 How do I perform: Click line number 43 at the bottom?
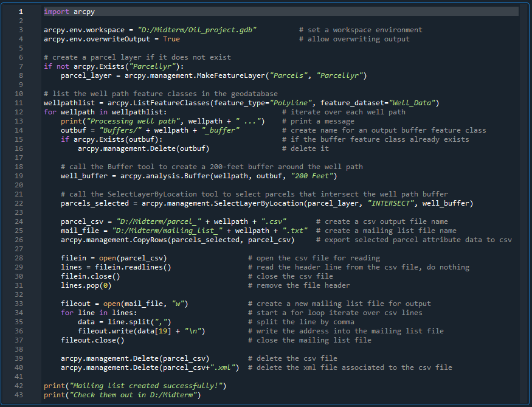(20, 394)
